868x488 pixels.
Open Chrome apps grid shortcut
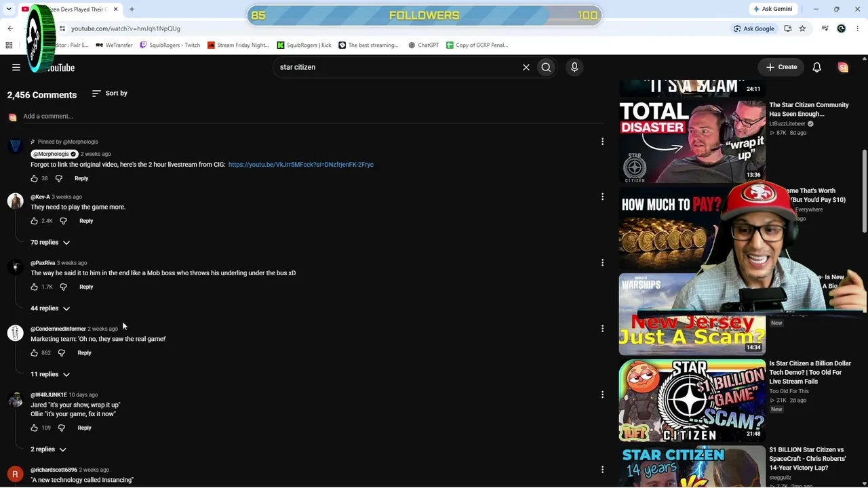click(x=9, y=45)
